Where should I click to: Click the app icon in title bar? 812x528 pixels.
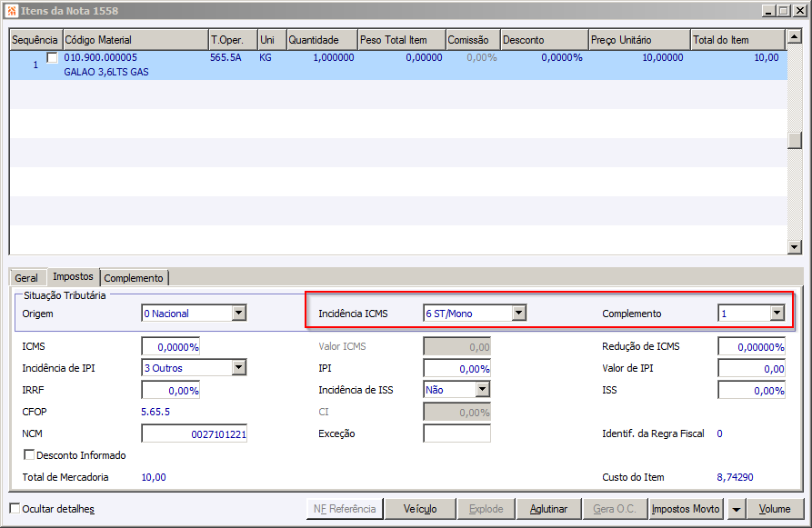pyautogui.click(x=12, y=10)
